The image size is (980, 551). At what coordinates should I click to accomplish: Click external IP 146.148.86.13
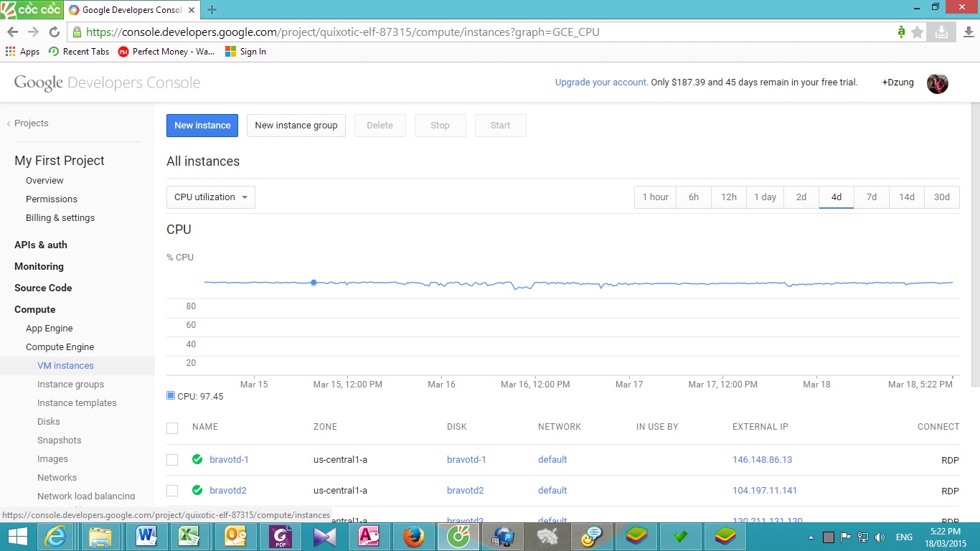tap(763, 460)
